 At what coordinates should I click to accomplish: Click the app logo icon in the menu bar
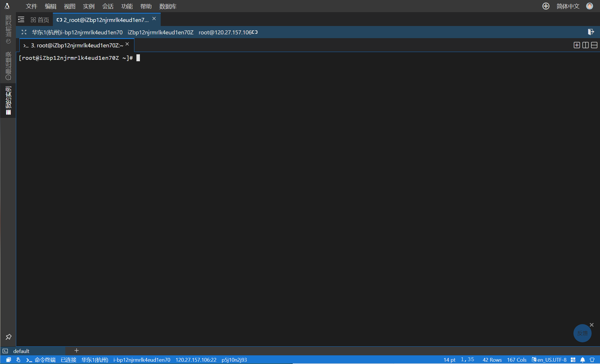pyautogui.click(x=7, y=6)
